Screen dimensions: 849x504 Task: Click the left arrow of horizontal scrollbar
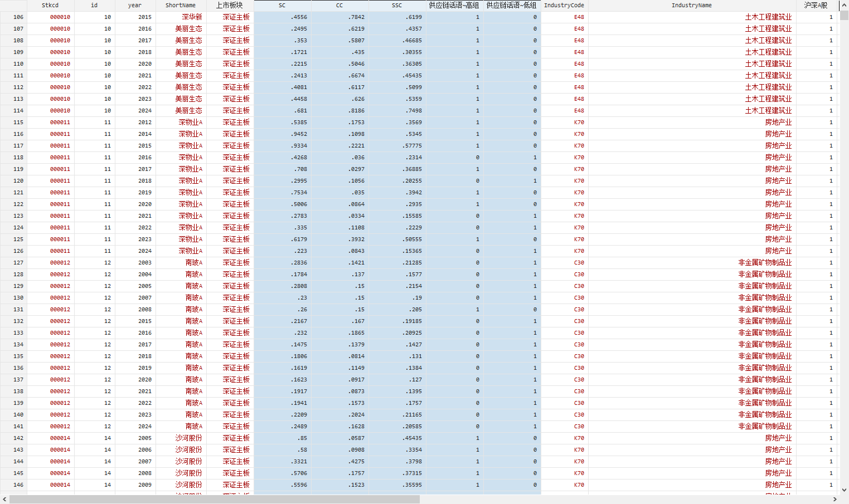pyautogui.click(x=4, y=500)
